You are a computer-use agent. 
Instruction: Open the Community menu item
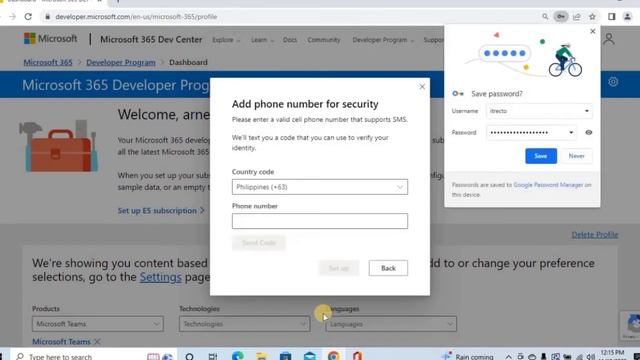click(324, 40)
